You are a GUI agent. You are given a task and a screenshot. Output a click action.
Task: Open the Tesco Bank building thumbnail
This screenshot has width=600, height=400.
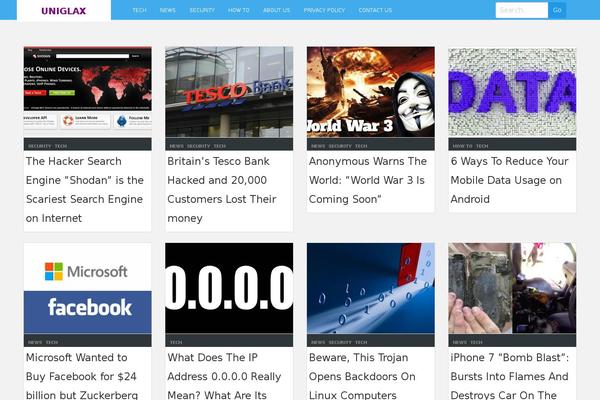(229, 92)
